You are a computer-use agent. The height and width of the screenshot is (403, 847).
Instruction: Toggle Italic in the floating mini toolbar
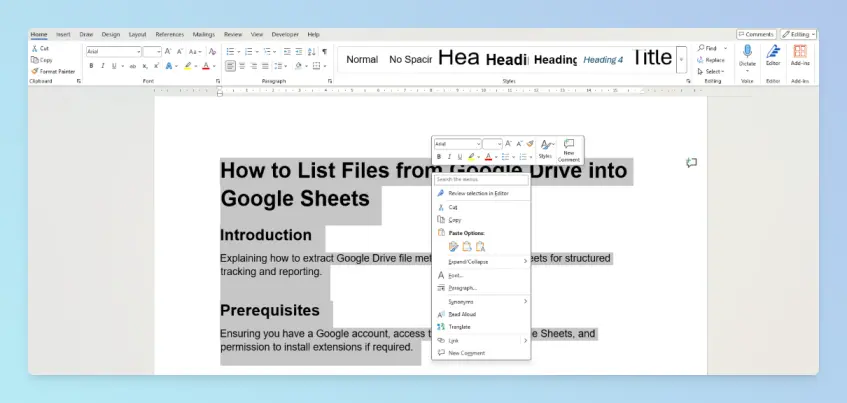pos(449,157)
